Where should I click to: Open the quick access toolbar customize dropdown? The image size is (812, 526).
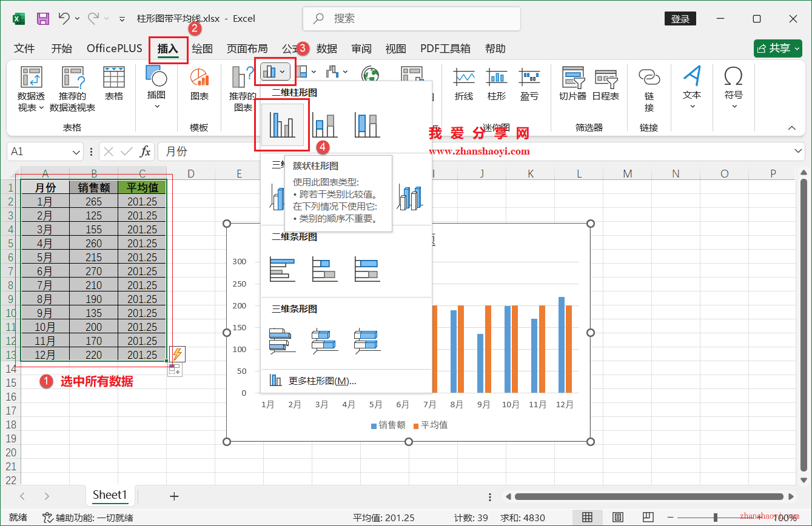point(122,19)
